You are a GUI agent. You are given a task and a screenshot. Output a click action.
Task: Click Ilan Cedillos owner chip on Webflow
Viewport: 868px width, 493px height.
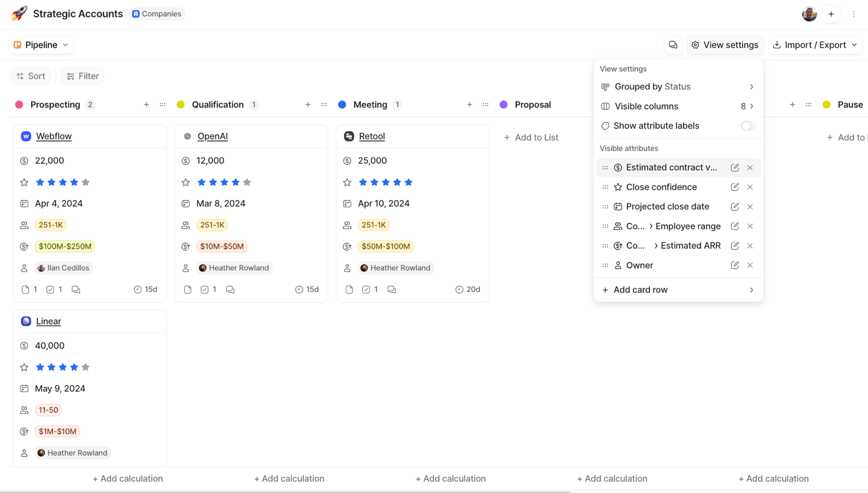click(64, 268)
